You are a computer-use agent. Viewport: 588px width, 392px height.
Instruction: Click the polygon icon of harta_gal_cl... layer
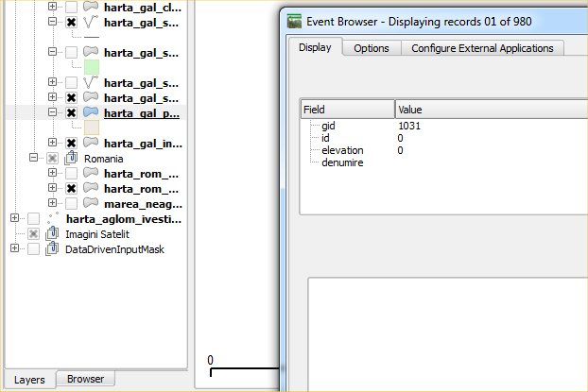click(91, 6)
